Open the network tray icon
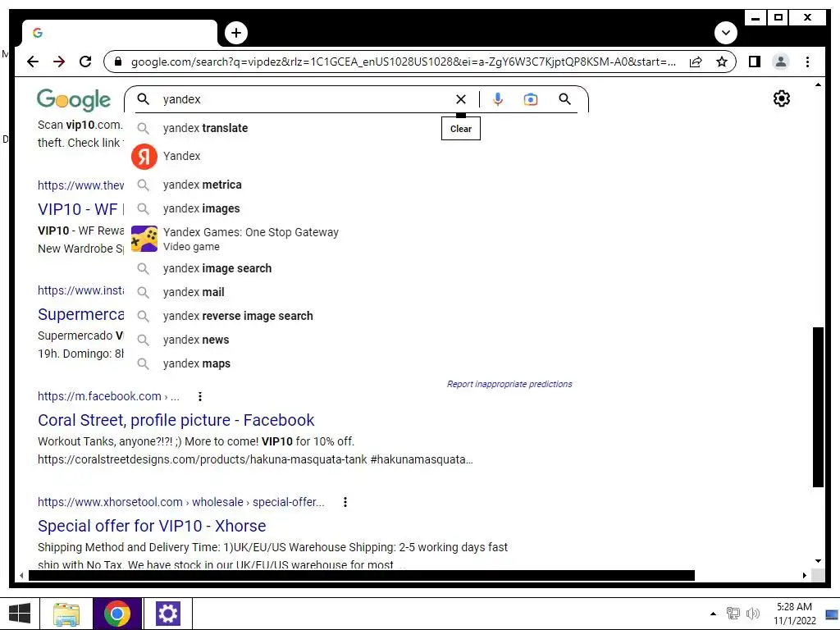This screenshot has width=840, height=630. [x=733, y=614]
